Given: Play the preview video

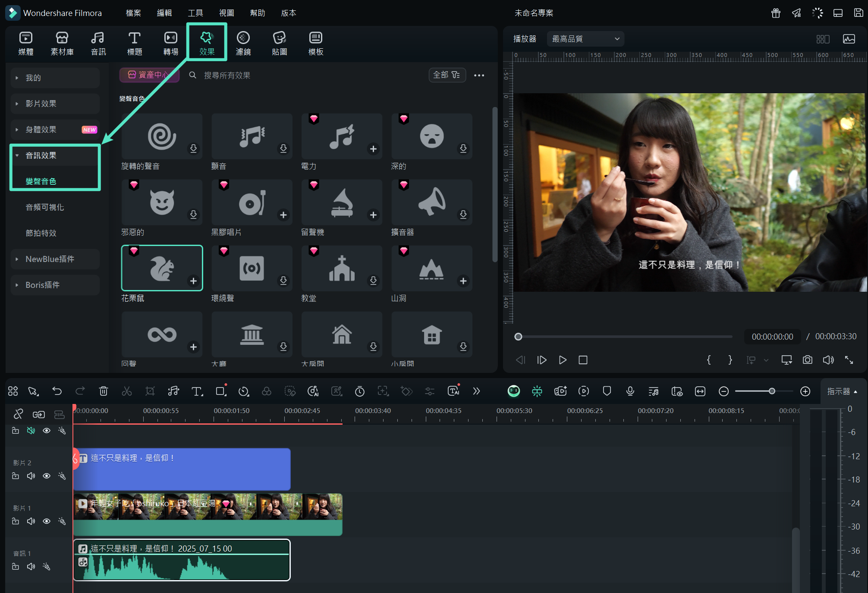Looking at the screenshot, I should coord(562,360).
